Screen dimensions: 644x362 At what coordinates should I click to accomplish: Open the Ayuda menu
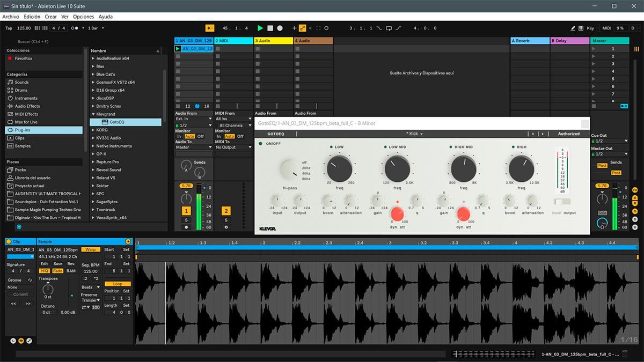pyautogui.click(x=106, y=17)
